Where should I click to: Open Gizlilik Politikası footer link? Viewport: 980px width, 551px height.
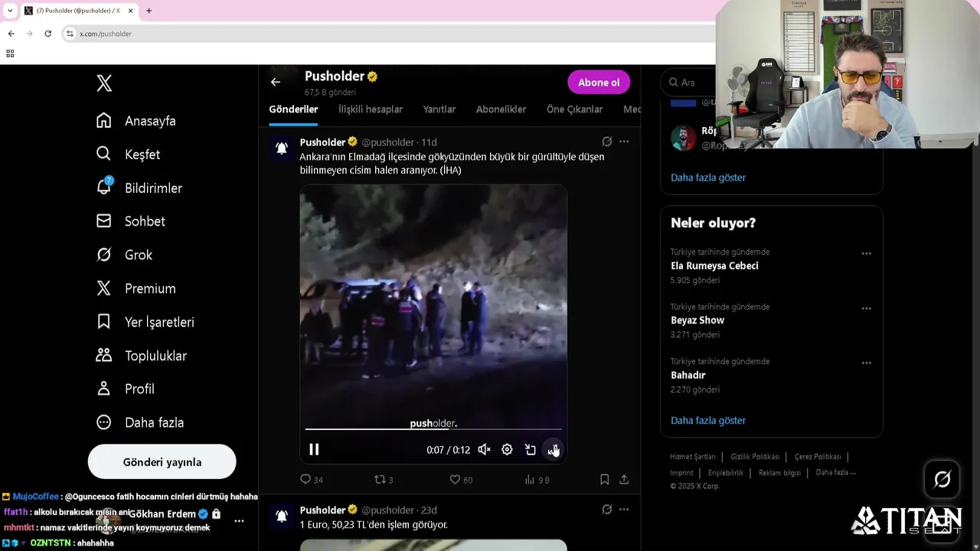pyautogui.click(x=755, y=457)
